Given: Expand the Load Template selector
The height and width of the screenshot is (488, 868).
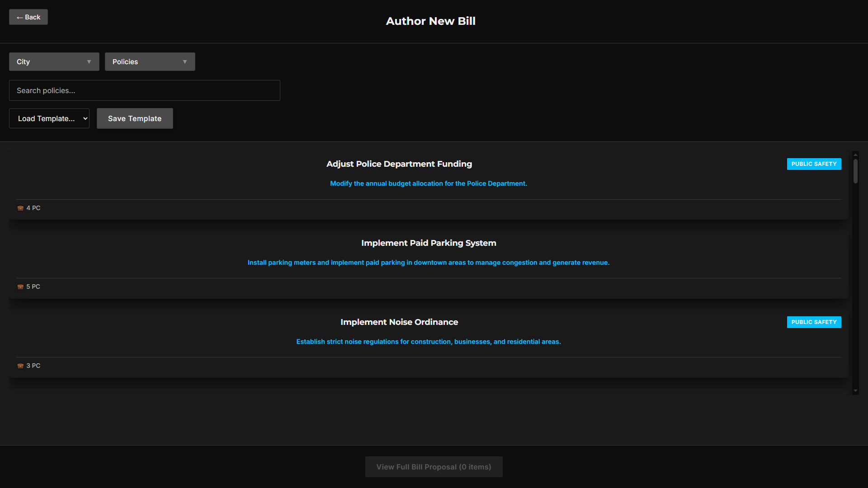Looking at the screenshot, I should click(49, 118).
